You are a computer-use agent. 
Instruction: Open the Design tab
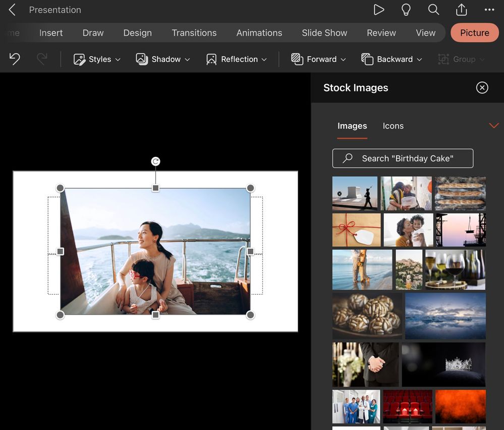click(x=138, y=33)
